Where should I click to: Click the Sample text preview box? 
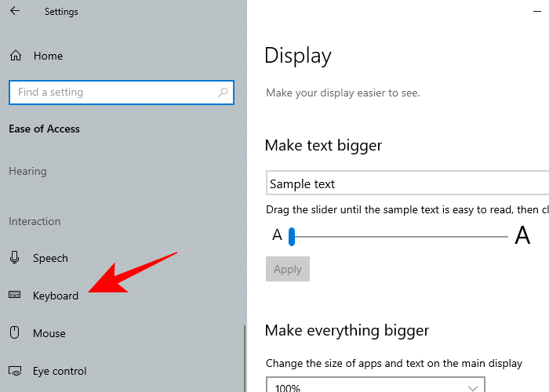click(406, 184)
